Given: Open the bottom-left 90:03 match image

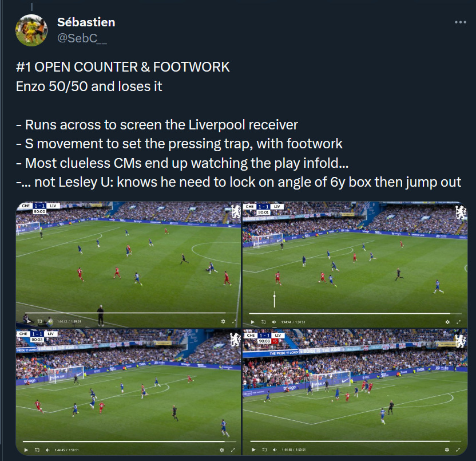Looking at the screenshot, I should click(128, 392).
